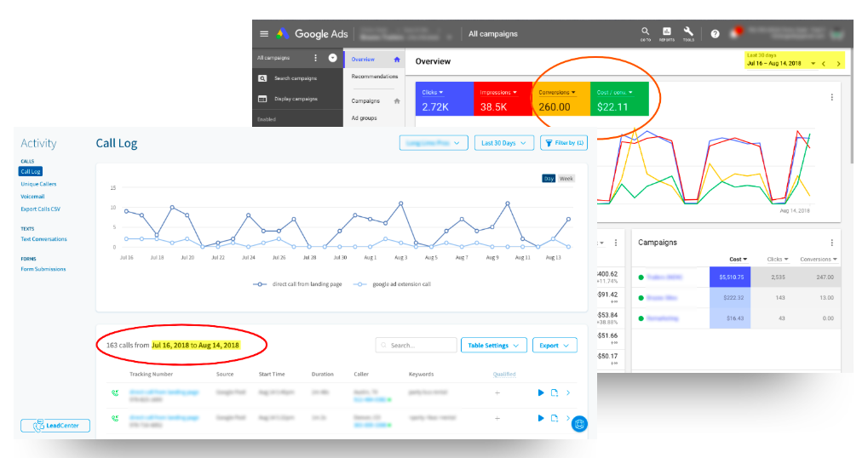Screen dimensions: 868x458
Task: Click the Help question mark icon
Action: pos(715,34)
